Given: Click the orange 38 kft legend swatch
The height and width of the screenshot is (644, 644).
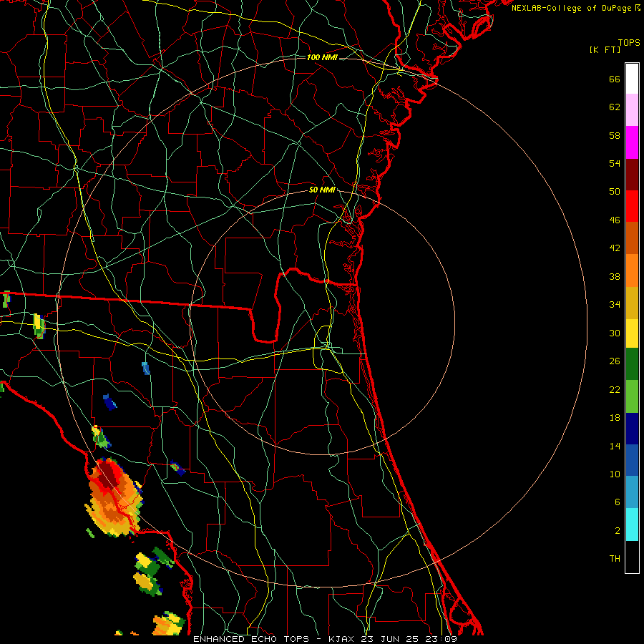Looking at the screenshot, I should [x=632, y=270].
